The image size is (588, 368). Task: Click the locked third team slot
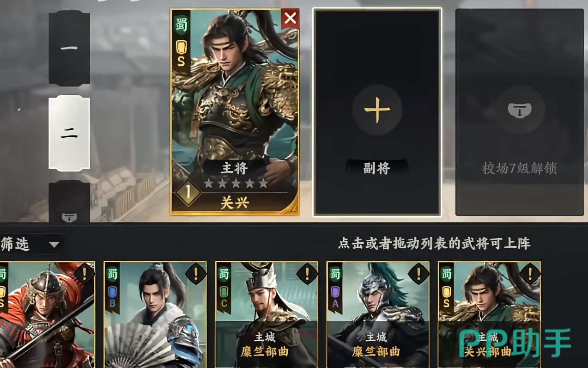pyautogui.click(x=69, y=202)
